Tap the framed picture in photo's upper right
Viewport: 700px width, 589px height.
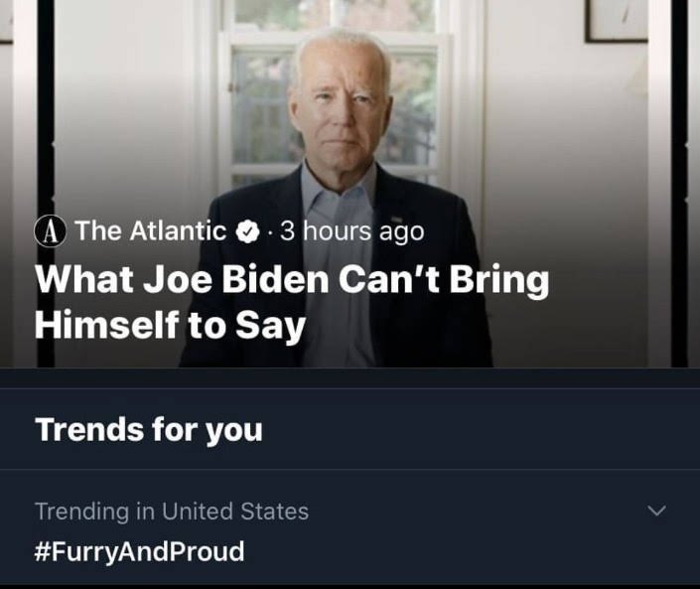pos(616,21)
